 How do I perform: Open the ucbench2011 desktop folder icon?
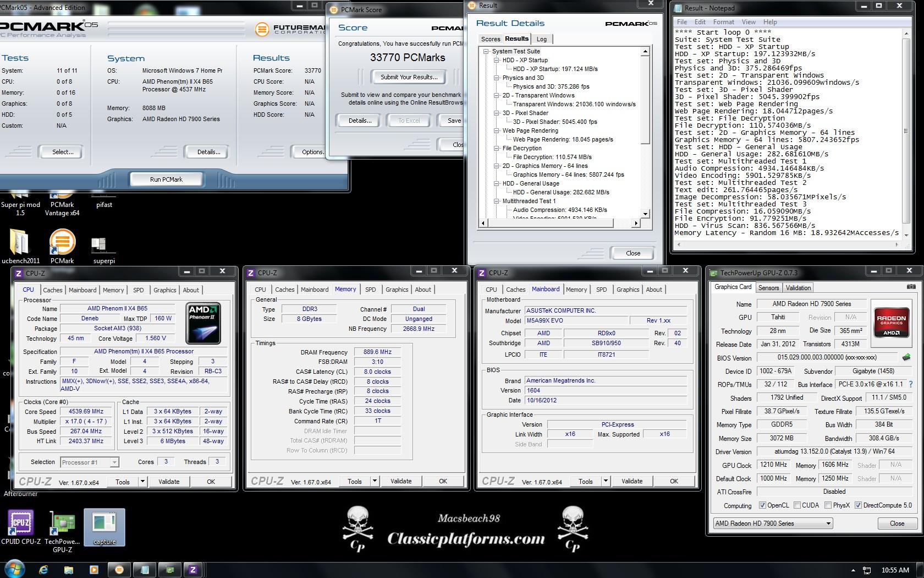(x=20, y=247)
